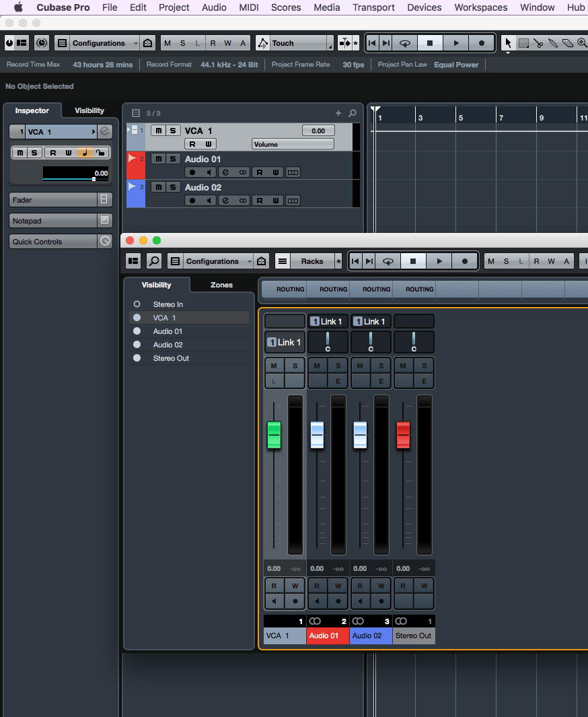
Task: Click bar 5 on the timeline ruler
Action: [461, 118]
